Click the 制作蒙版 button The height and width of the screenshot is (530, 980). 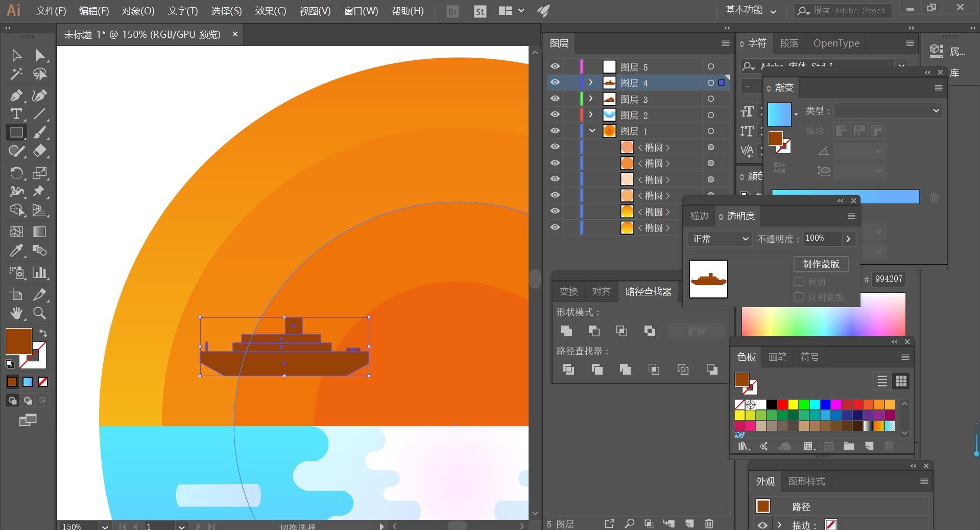pyautogui.click(x=821, y=264)
